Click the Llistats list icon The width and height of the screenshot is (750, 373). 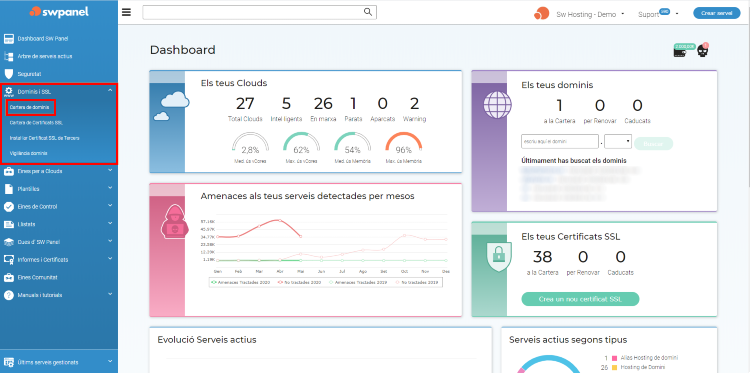(x=8, y=224)
